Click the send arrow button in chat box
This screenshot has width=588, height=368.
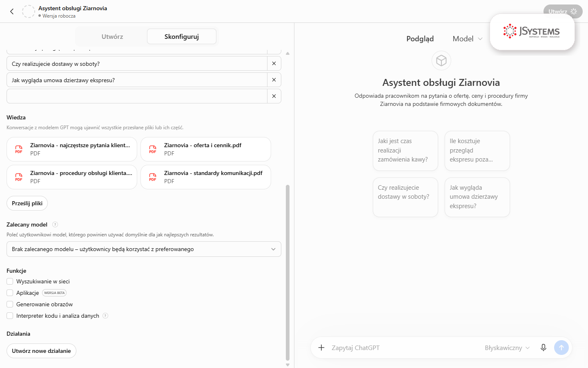click(x=561, y=348)
